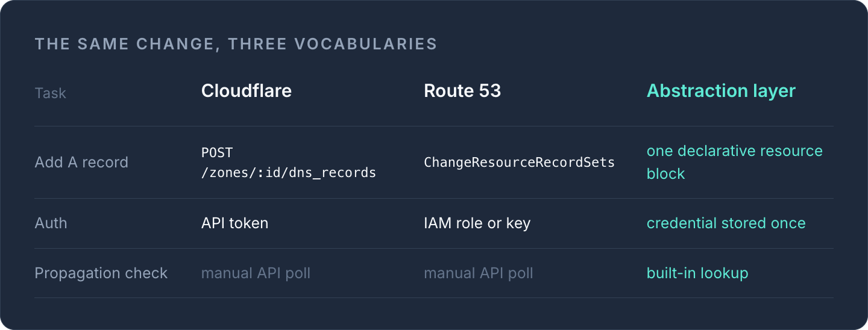Click the "Propagation check" row label
This screenshot has width=868, height=330.
[101, 273]
